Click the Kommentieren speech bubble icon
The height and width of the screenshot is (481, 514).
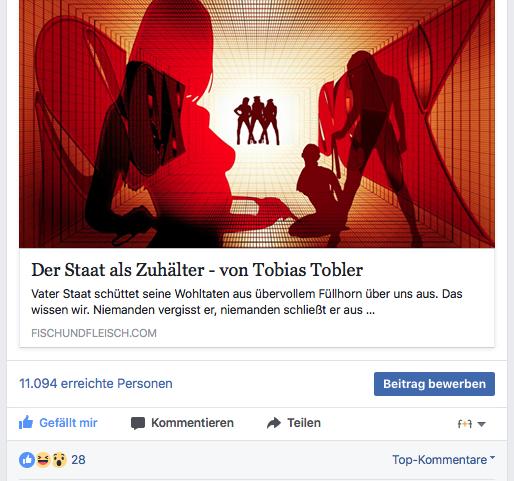[138, 423]
